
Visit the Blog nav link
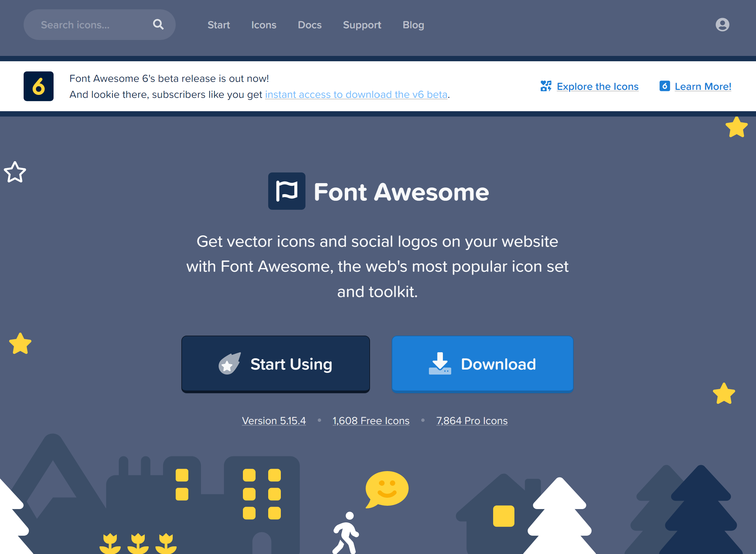click(x=413, y=25)
